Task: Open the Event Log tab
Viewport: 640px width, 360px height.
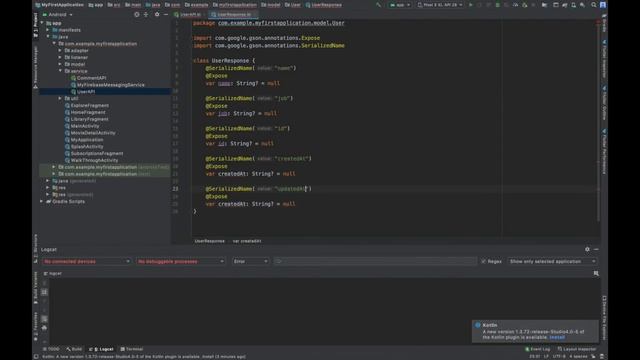Action: coord(538,349)
